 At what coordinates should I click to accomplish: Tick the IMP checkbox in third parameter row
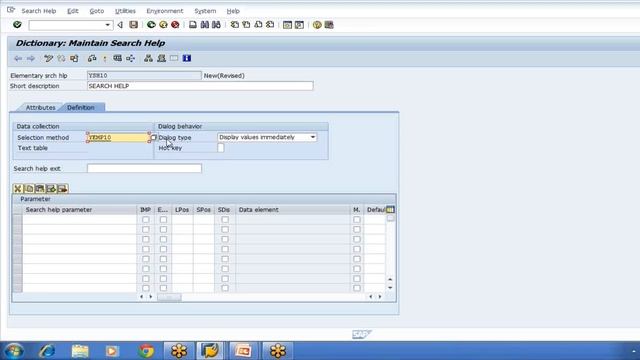pyautogui.click(x=146, y=239)
